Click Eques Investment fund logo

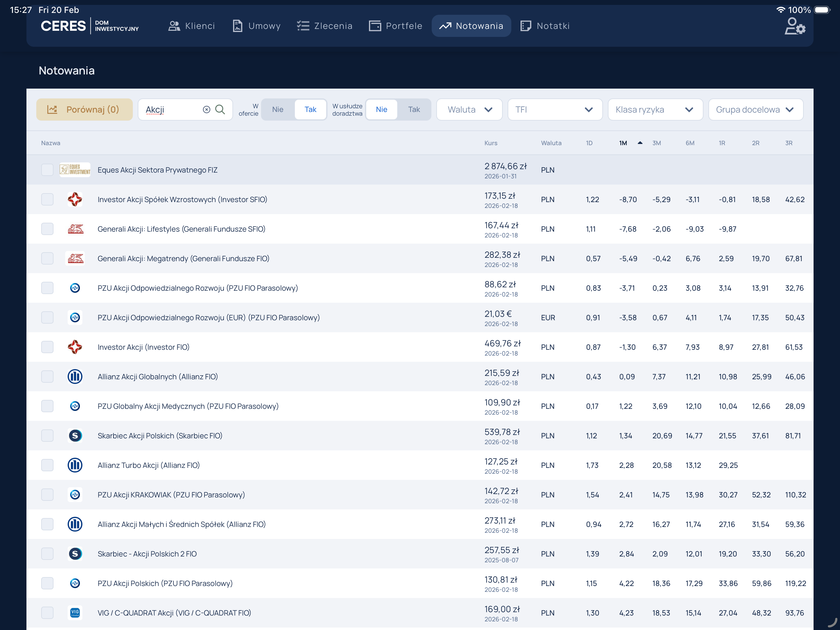click(x=75, y=170)
